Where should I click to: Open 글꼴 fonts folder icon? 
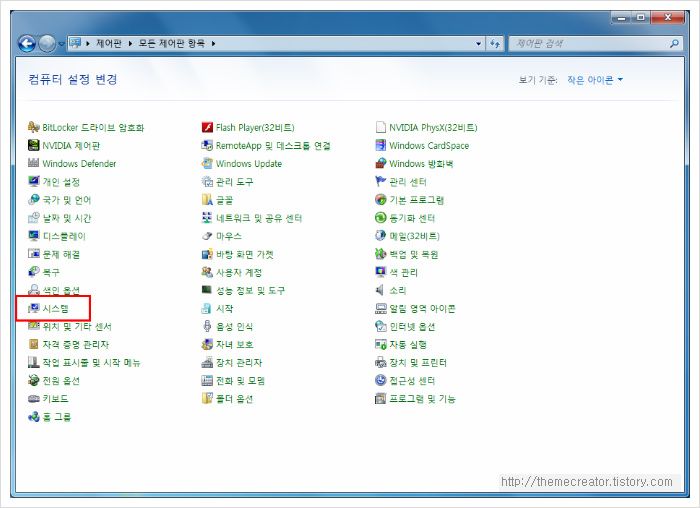tap(207, 200)
